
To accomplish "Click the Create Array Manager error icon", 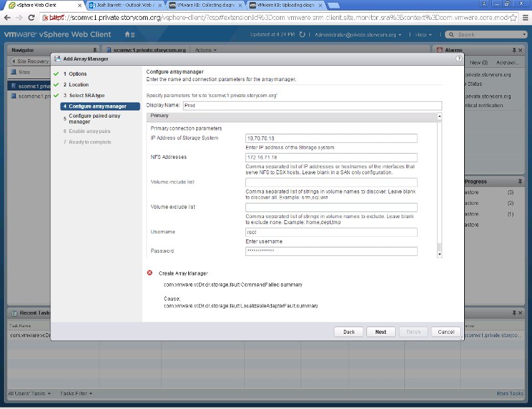I will click(150, 273).
